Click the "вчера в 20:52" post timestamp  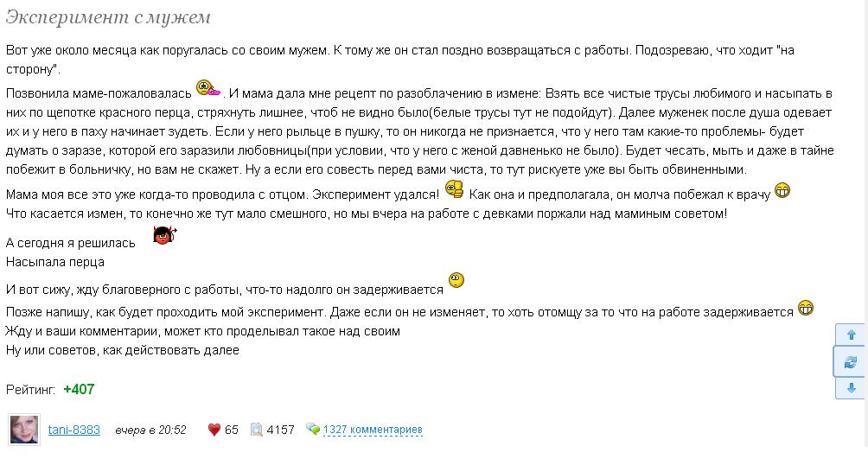(150, 430)
